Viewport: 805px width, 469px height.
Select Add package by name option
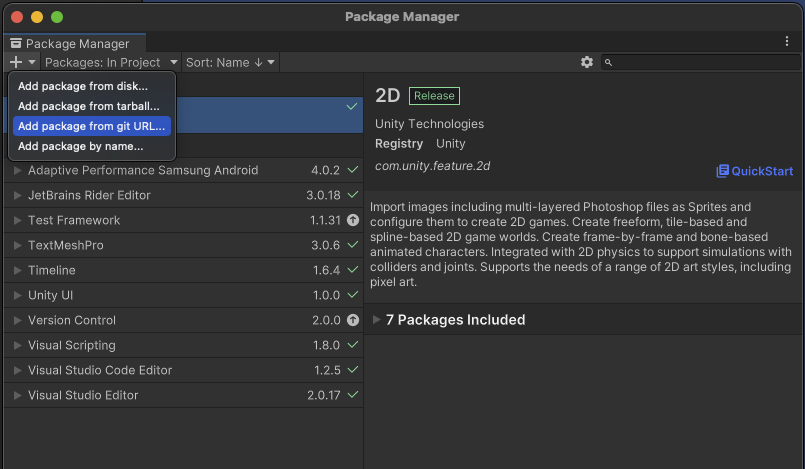(x=80, y=146)
